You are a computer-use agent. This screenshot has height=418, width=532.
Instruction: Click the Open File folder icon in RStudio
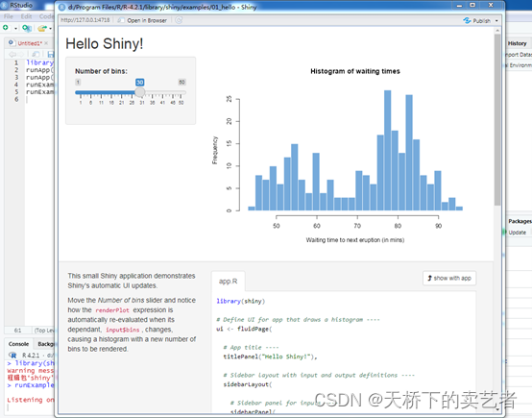coord(42,28)
